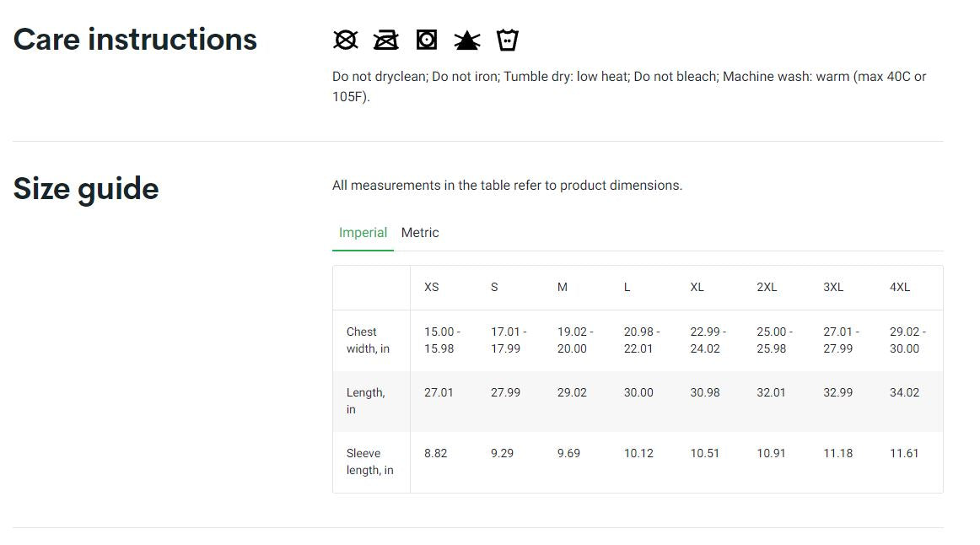The height and width of the screenshot is (545, 980).
Task: Click the care instructions description text
Action: pos(629,86)
